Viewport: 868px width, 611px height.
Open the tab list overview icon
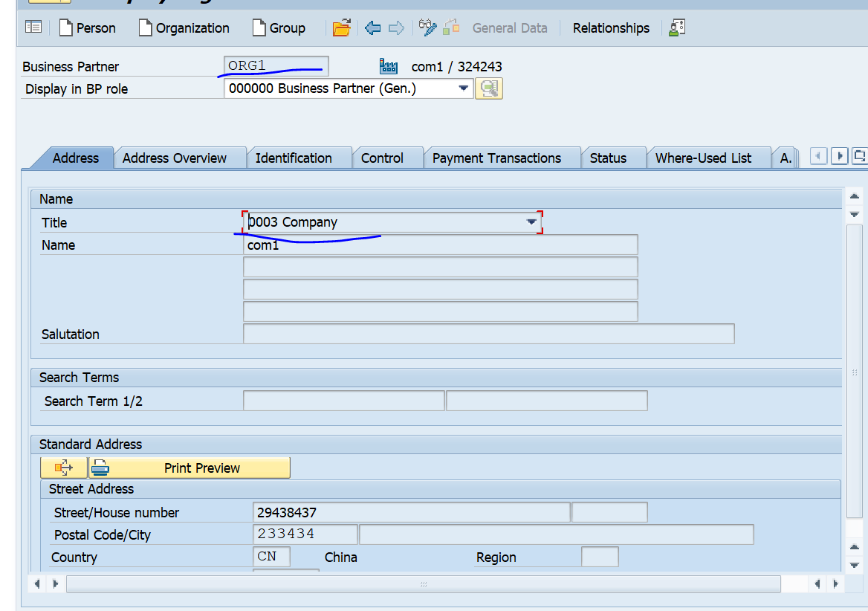click(859, 156)
